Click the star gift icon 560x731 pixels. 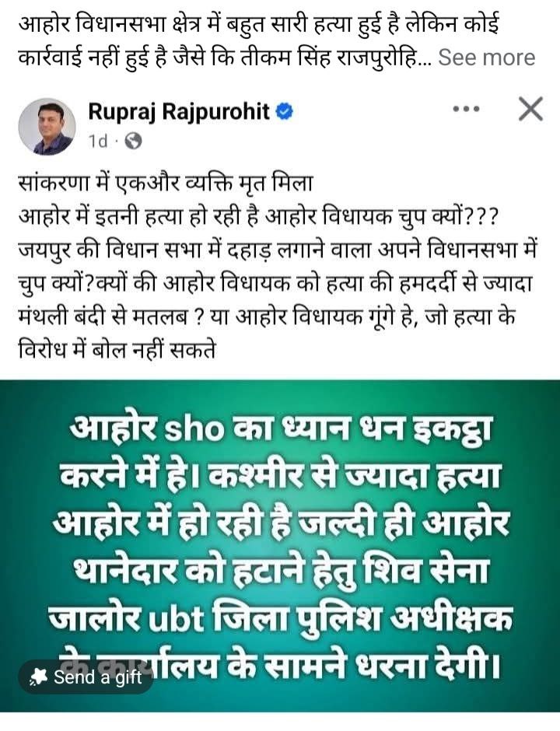pyautogui.click(x=38, y=677)
